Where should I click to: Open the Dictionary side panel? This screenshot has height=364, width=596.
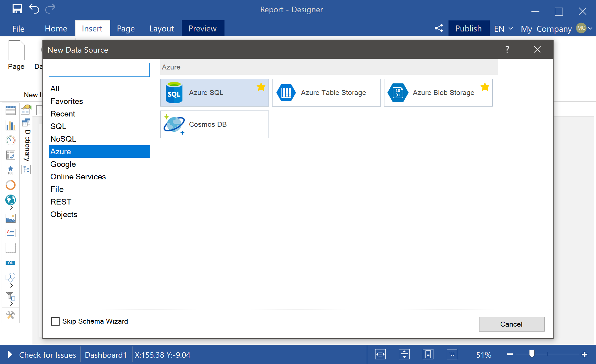28,146
